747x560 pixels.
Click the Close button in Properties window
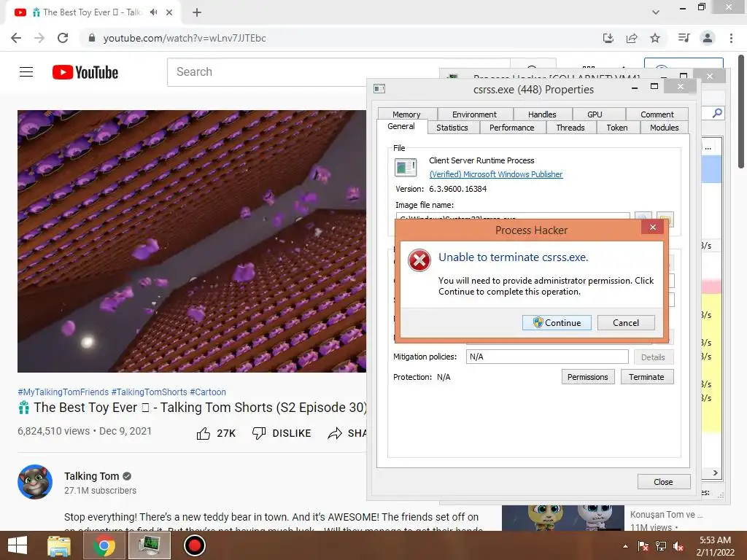click(x=663, y=482)
